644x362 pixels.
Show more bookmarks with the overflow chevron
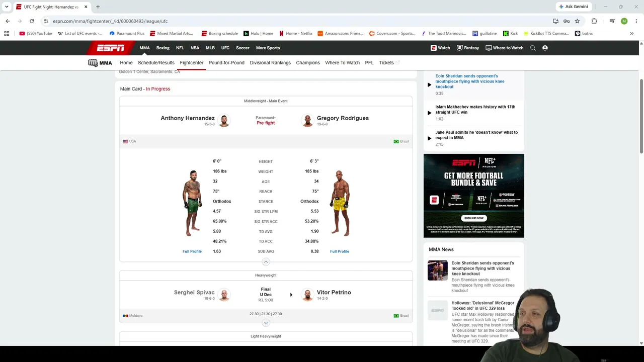pyautogui.click(x=632, y=34)
